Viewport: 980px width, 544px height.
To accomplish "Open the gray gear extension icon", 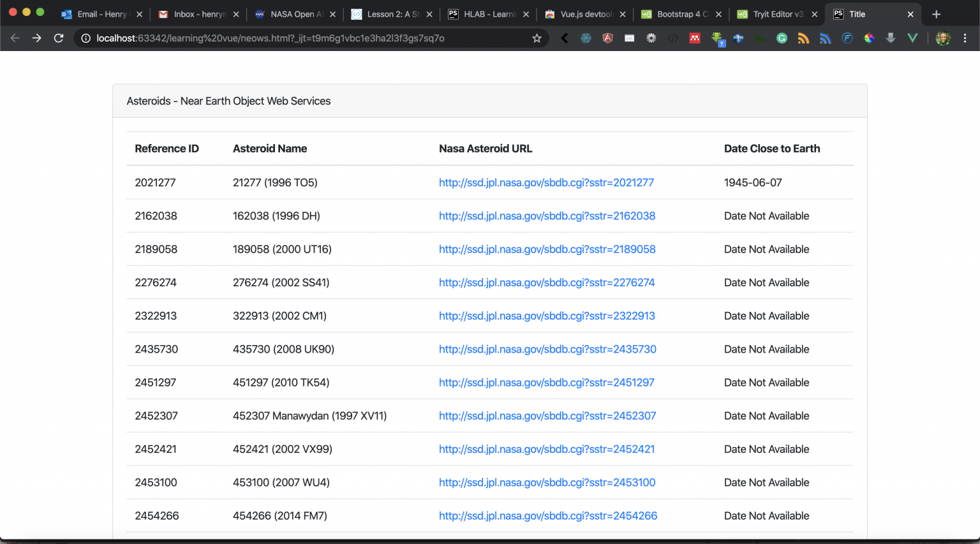I will (651, 38).
